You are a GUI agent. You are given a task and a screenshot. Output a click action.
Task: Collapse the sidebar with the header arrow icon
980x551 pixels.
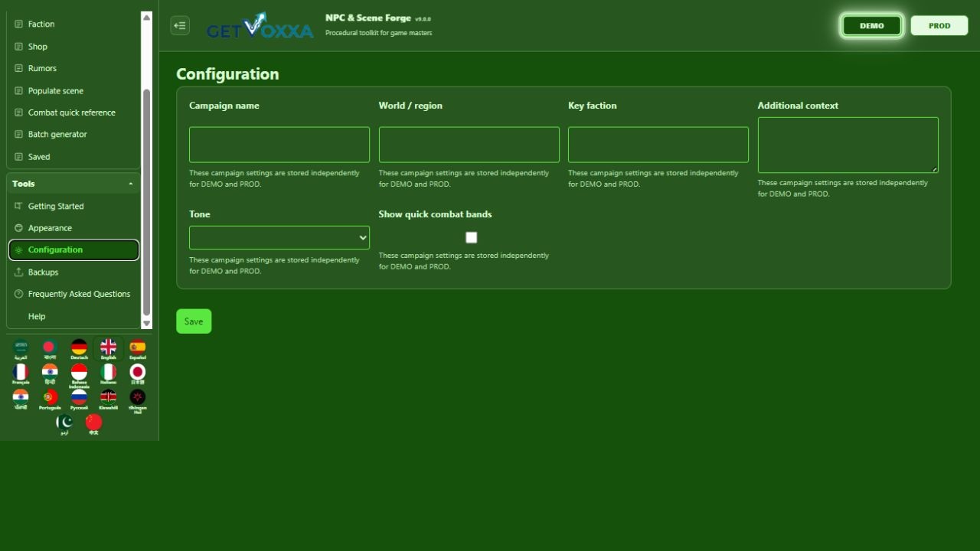pos(180,25)
